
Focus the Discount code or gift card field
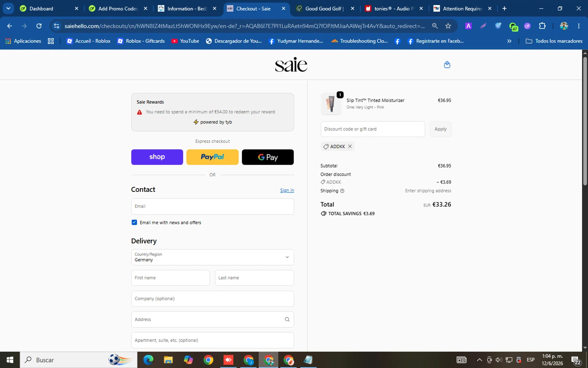point(372,129)
